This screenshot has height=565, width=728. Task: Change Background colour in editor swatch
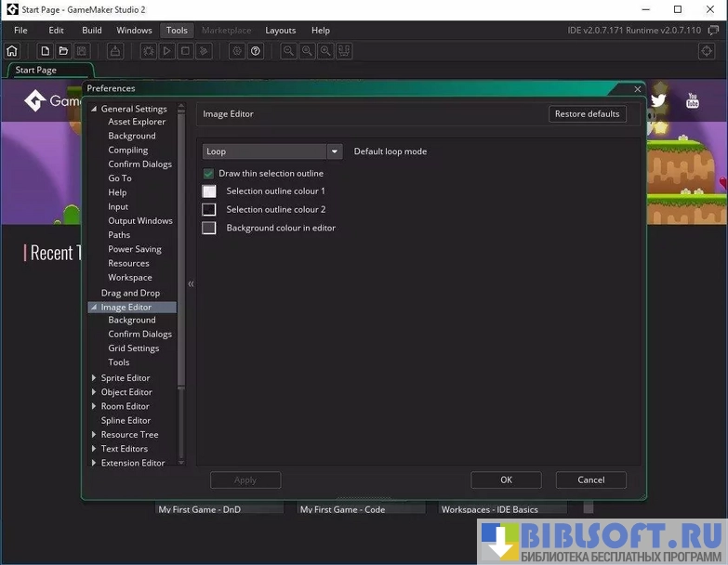coord(209,228)
